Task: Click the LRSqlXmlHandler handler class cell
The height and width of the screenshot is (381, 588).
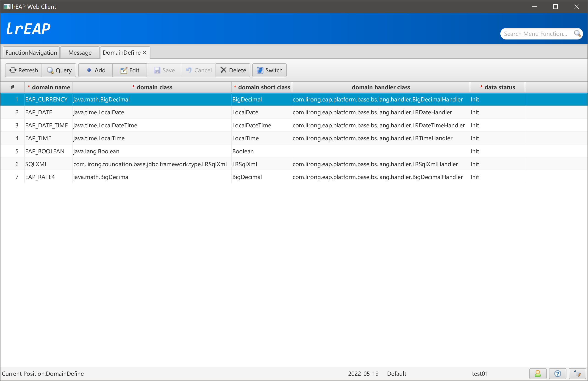Action: [381, 164]
